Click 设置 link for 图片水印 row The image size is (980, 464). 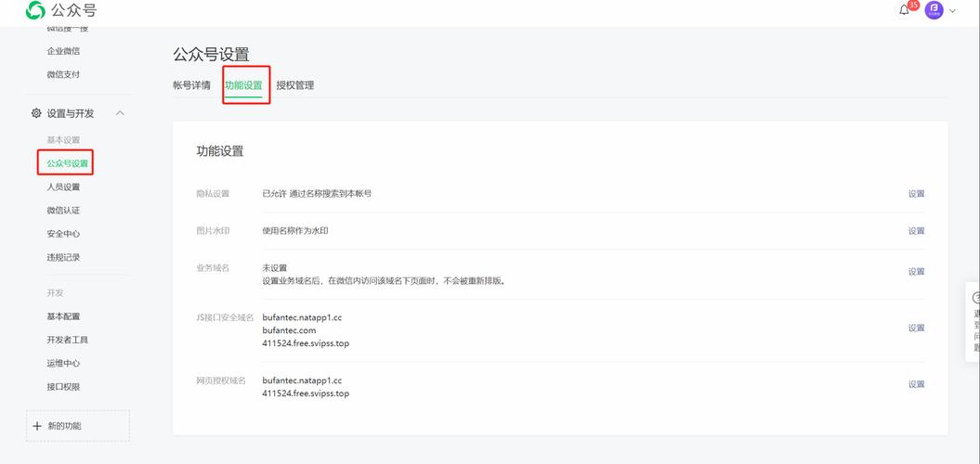coord(916,231)
